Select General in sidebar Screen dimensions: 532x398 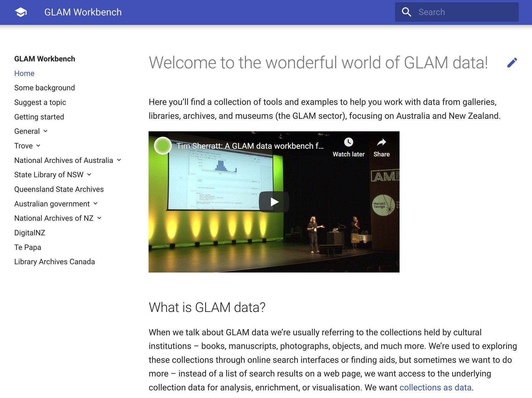[27, 131]
